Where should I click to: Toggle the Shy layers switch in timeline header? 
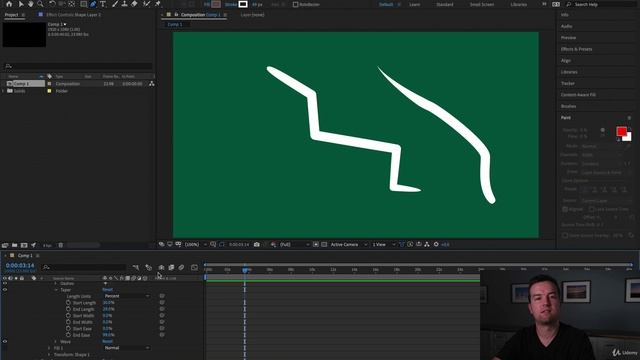click(161, 267)
